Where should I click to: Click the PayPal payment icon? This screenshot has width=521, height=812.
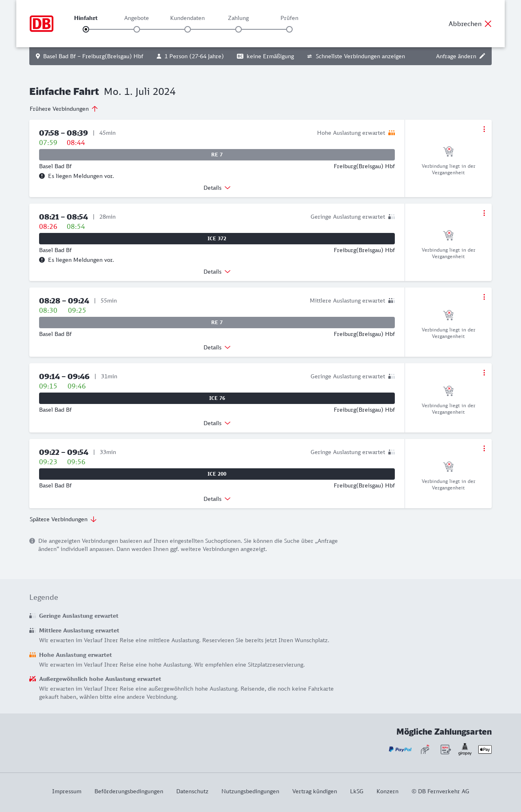pos(400,749)
